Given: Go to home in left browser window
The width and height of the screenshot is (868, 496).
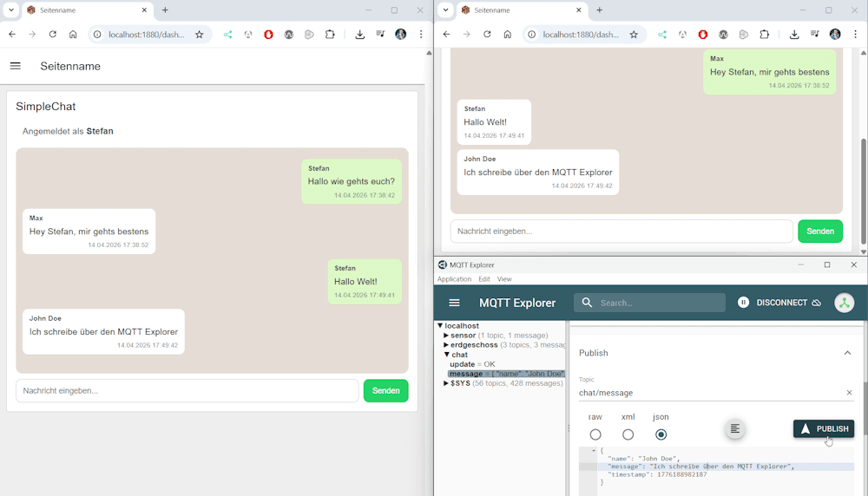Looking at the screenshot, I should coord(73,35).
